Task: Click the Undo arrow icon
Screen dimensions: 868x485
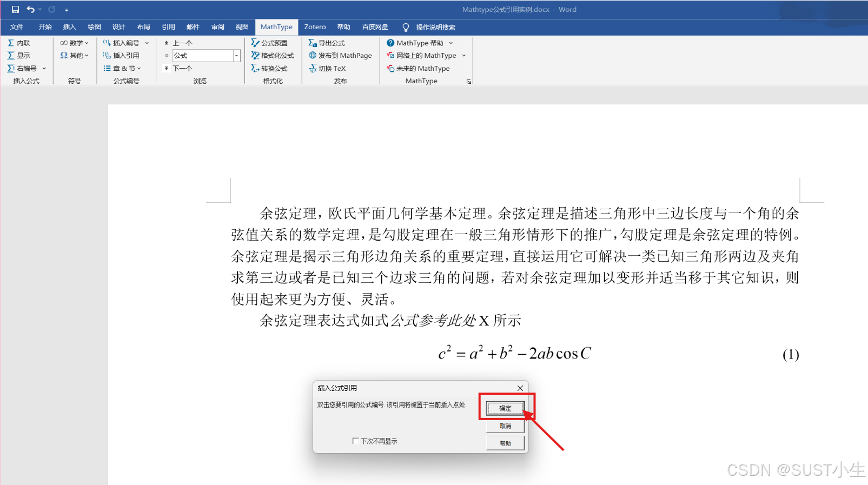Action: (x=30, y=9)
